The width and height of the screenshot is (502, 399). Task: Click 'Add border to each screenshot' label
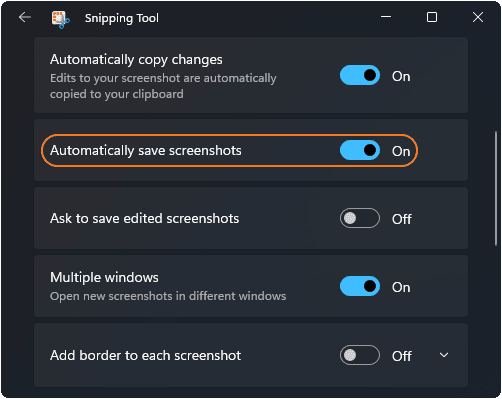(145, 356)
